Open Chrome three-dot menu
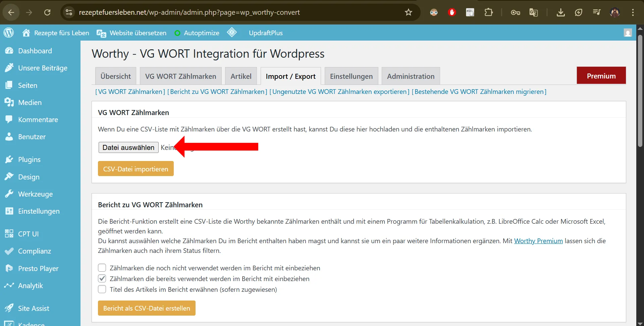Viewport: 644px width, 326px height. (633, 12)
